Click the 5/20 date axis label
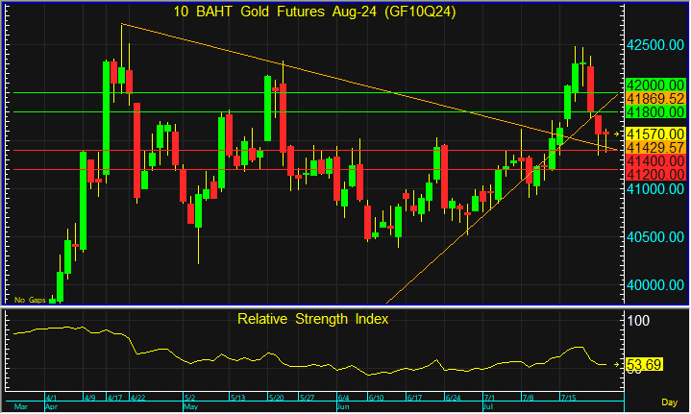 coord(273,397)
